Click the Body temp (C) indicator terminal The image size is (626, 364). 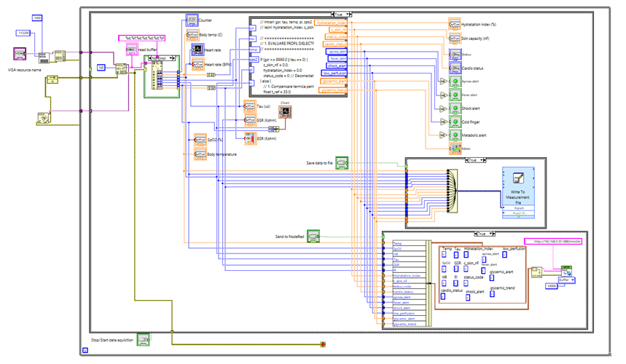point(193,35)
